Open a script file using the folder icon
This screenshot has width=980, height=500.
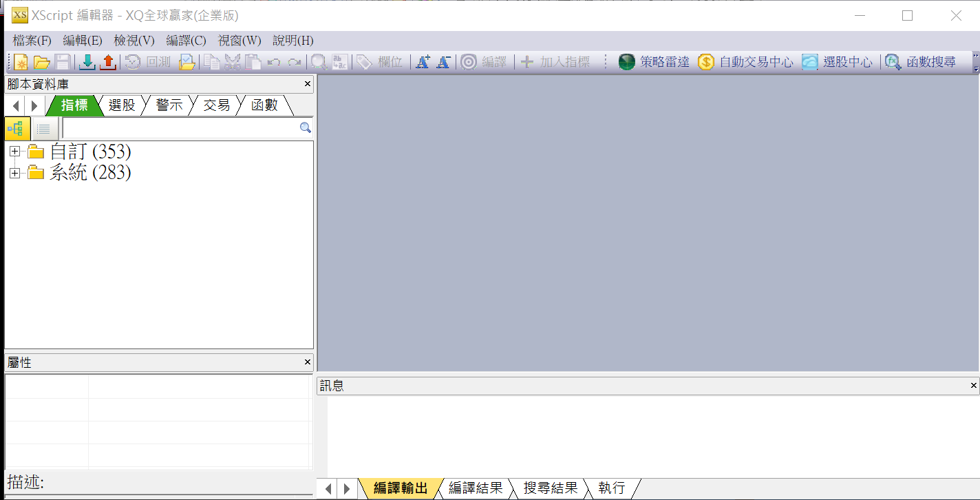point(42,62)
